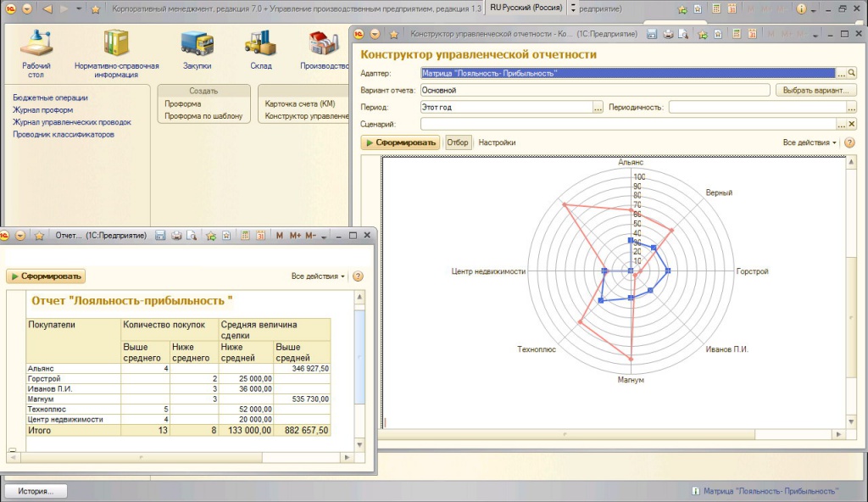Open navigation history dropdown arrow in main toolbar
The height and width of the screenshot is (502, 868).
pos(79,8)
